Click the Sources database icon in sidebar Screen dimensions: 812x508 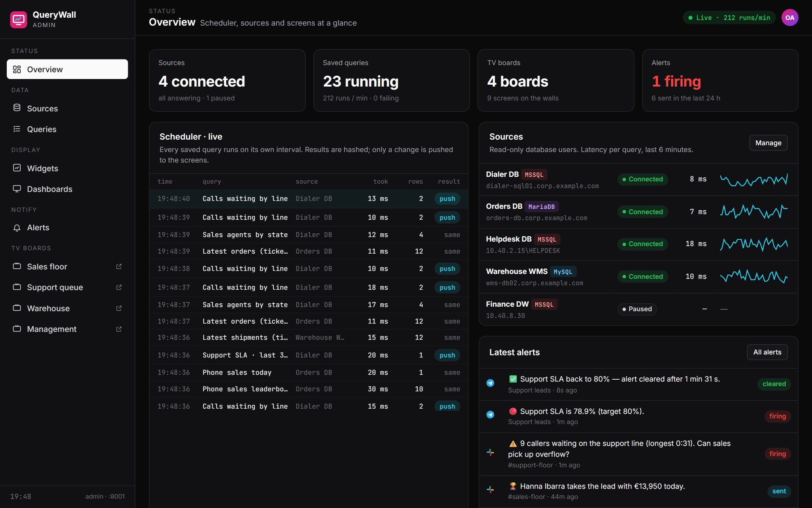tap(17, 108)
